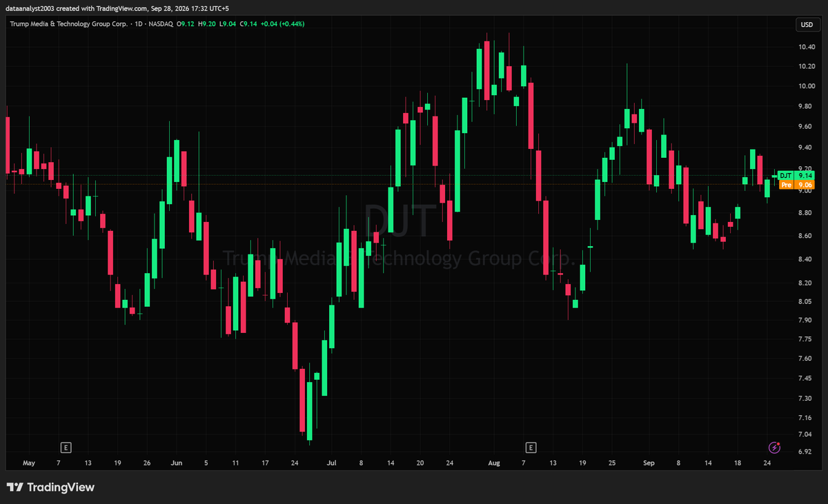
Task: Click the TradingView logo at bottom left
Action: point(50,487)
